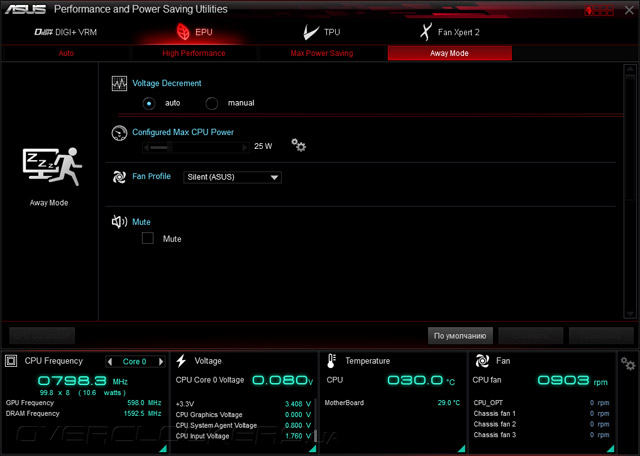
Task: Click the Voltage lightning bolt icon
Action: (181, 361)
